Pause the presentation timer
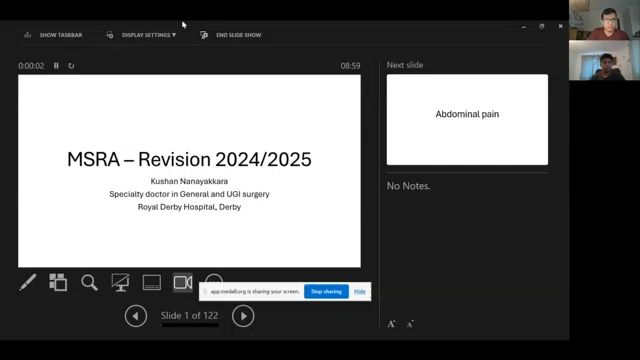This screenshot has height=360, width=640. [56, 66]
